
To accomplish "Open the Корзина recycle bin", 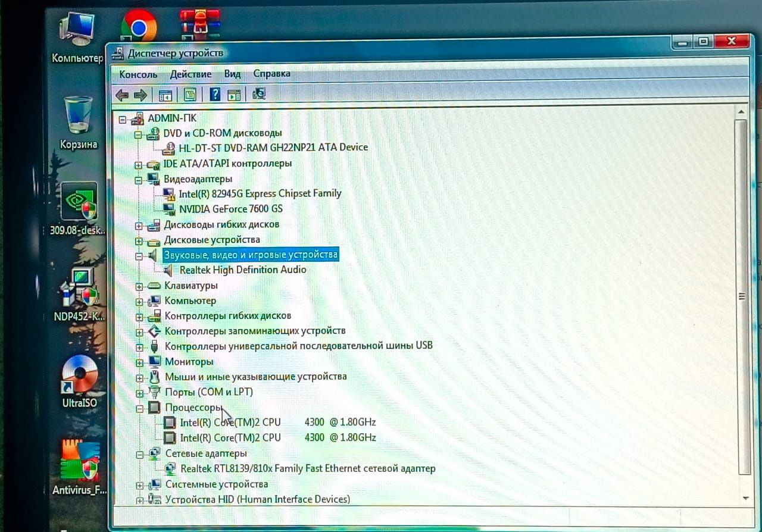I will pyautogui.click(x=78, y=123).
